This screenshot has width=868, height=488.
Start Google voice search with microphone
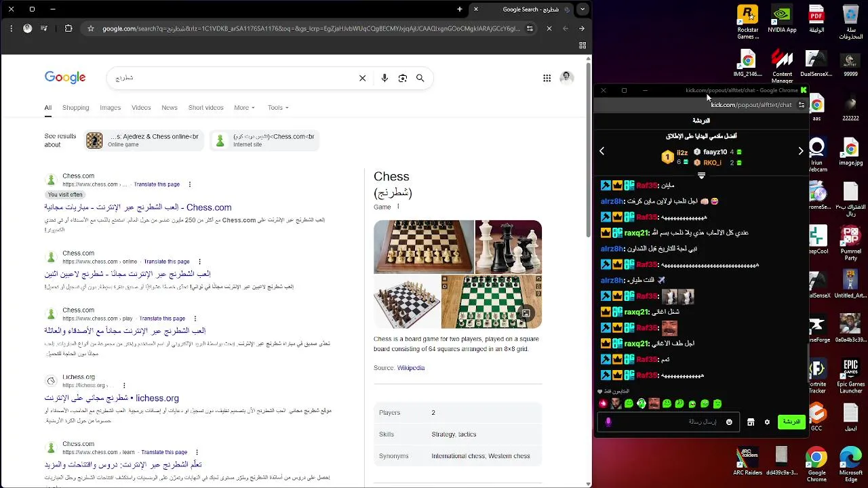coord(384,78)
